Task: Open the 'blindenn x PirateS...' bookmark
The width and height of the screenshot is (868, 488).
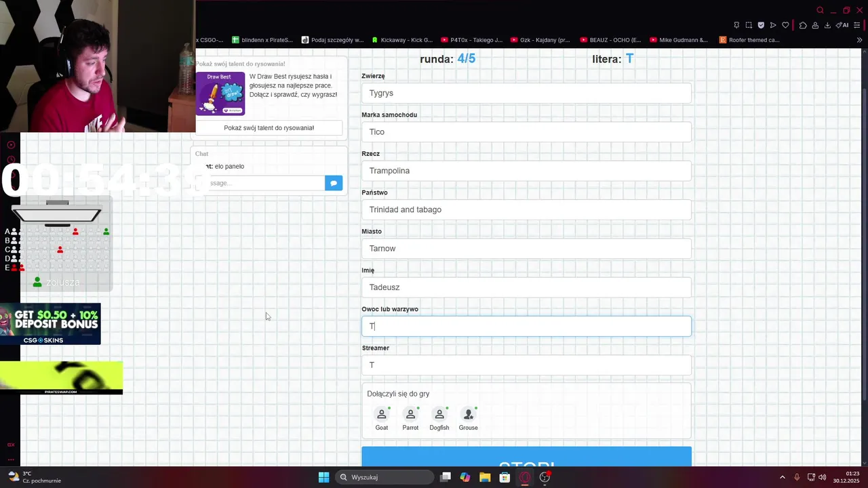Action: tap(262, 40)
